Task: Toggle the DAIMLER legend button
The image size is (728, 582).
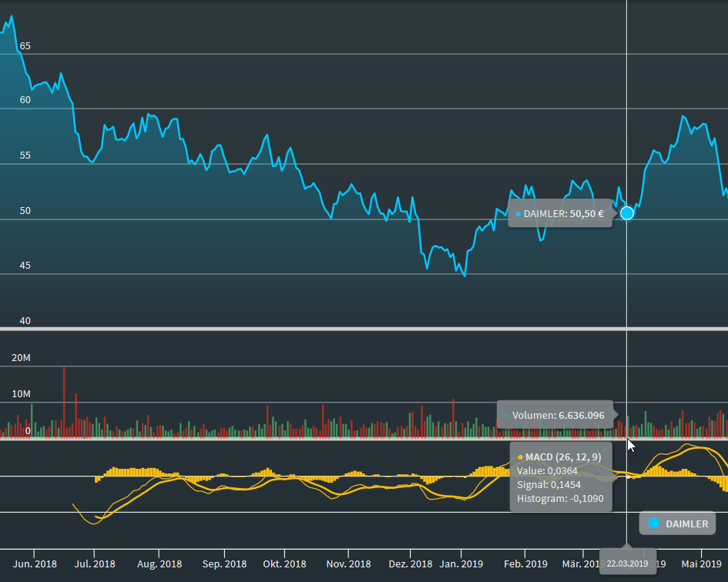Action: click(677, 523)
